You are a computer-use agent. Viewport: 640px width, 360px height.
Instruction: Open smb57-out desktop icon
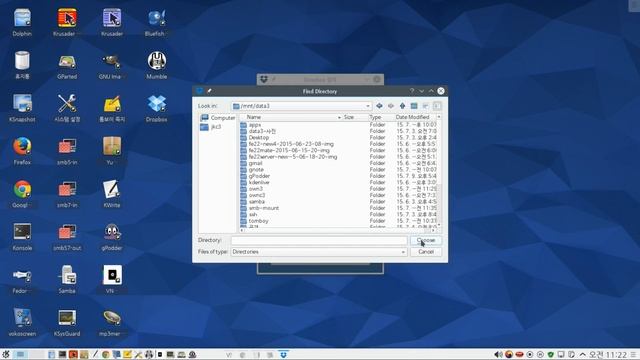(x=67, y=237)
